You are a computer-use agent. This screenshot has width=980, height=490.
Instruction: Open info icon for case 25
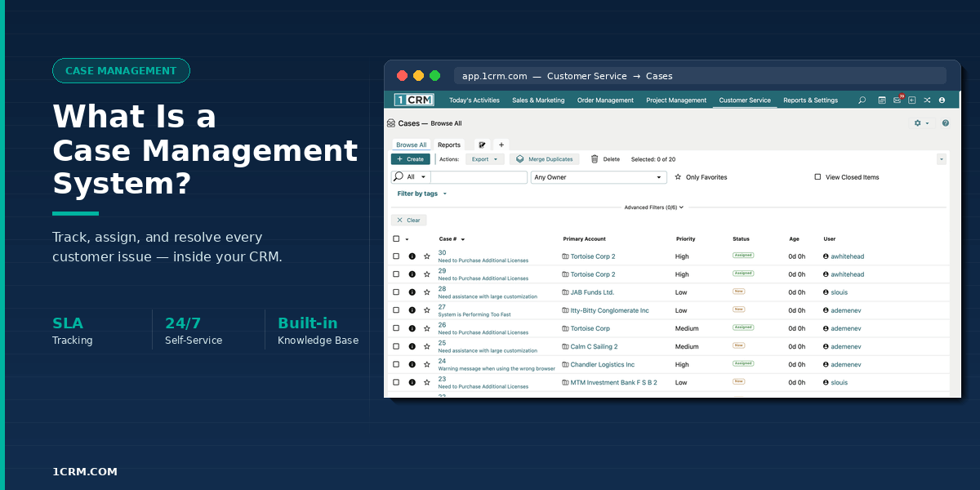click(x=412, y=346)
